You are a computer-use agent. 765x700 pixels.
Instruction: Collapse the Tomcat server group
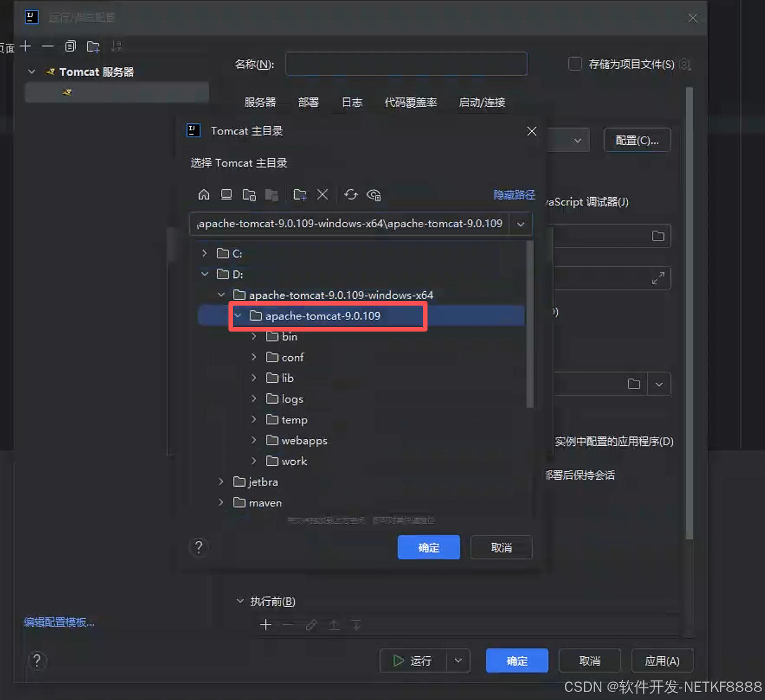click(32, 71)
